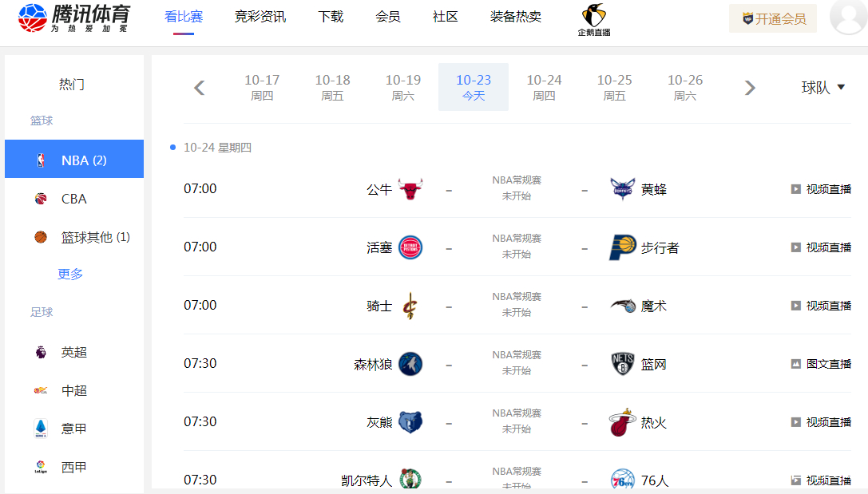The image size is (868, 494).
Task: Select 意甲 in the football list
Action: [x=74, y=429]
